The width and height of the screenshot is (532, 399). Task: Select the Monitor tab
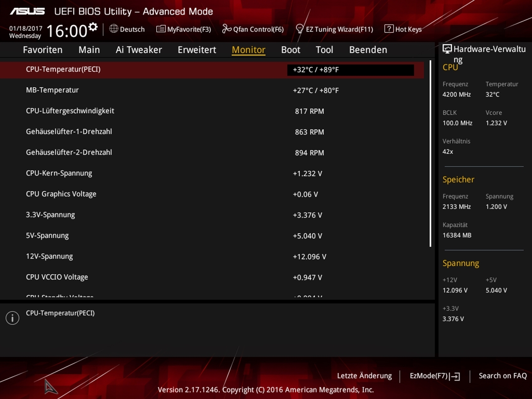click(x=249, y=50)
